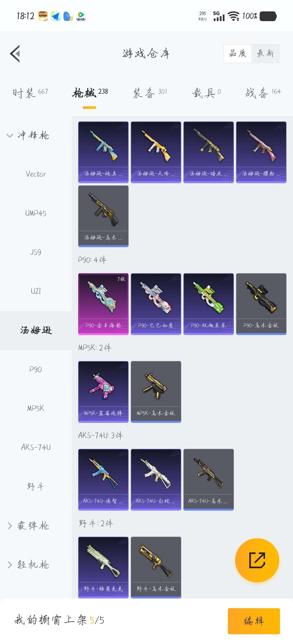The width and height of the screenshot is (293, 644).
Task: Select Vector in the sidebar
Action: 36,174
